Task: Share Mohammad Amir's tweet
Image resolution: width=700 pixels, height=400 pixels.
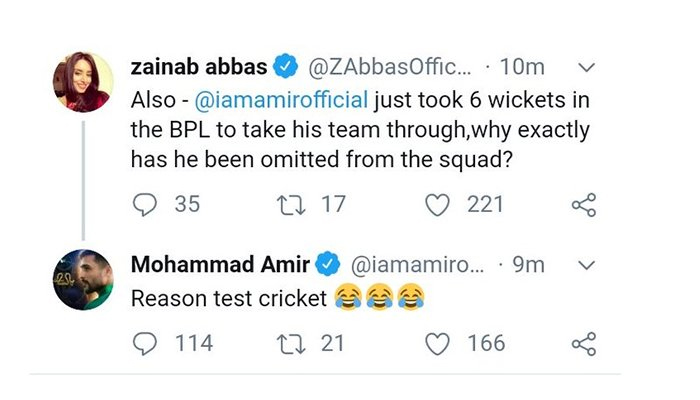Action: 582,344
